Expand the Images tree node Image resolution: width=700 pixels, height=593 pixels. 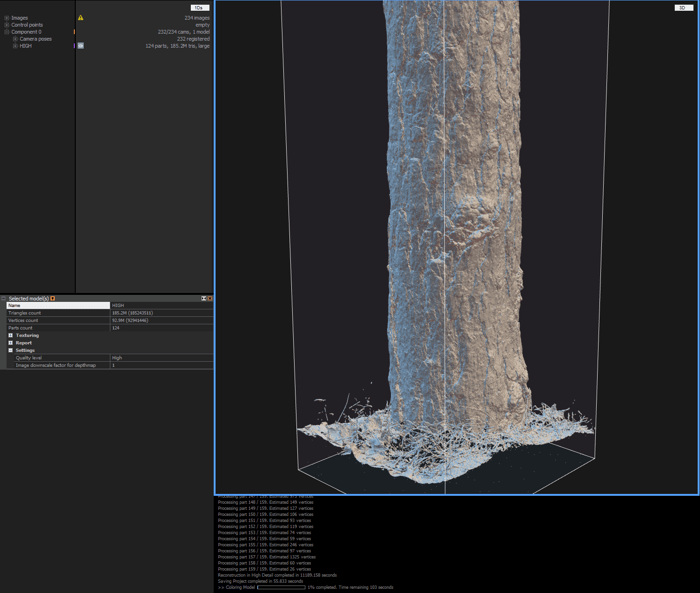(7, 18)
